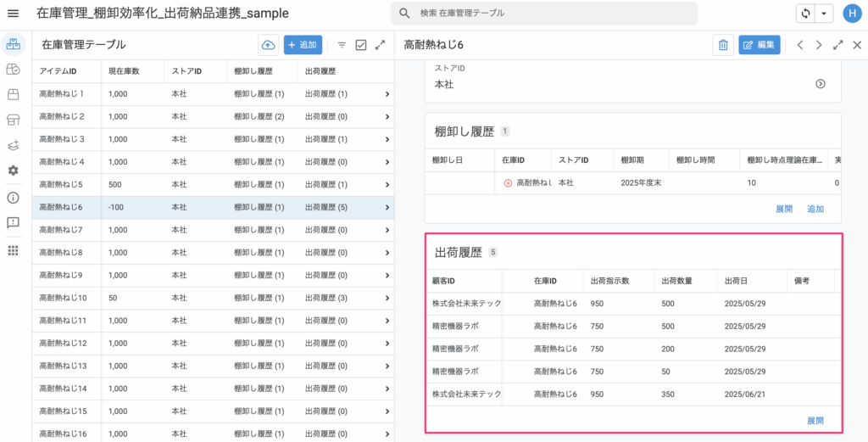Screen dimensions: 868x442
Task: Open row 高耐熱ねじ 2 chevron
Action: point(387,117)
